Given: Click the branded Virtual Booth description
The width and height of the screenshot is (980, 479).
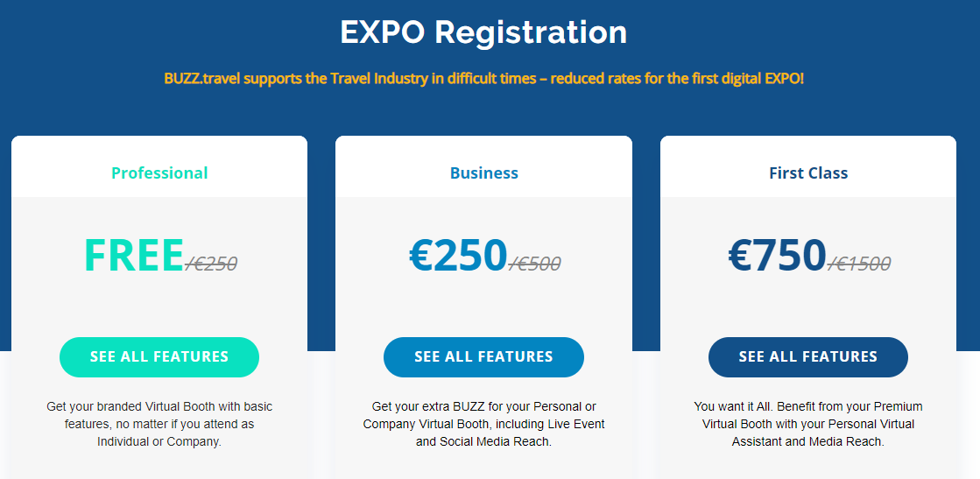Looking at the screenshot, I should (159, 424).
